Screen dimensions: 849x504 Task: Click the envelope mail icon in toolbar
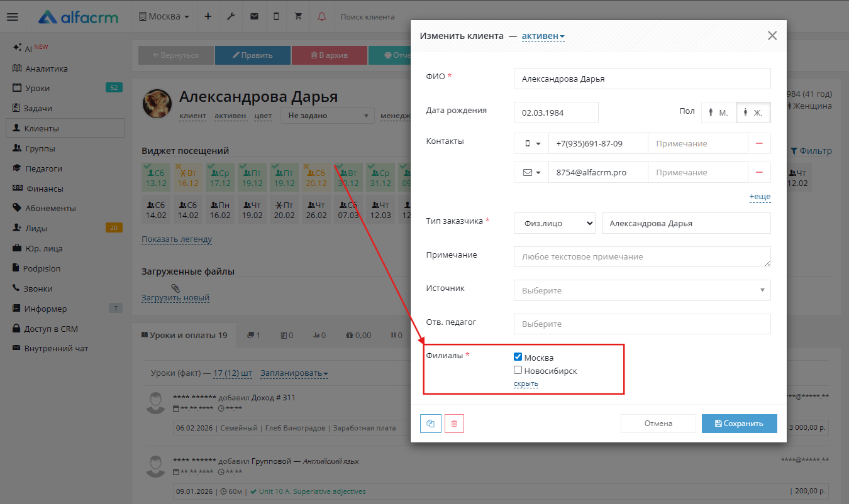coord(254,17)
